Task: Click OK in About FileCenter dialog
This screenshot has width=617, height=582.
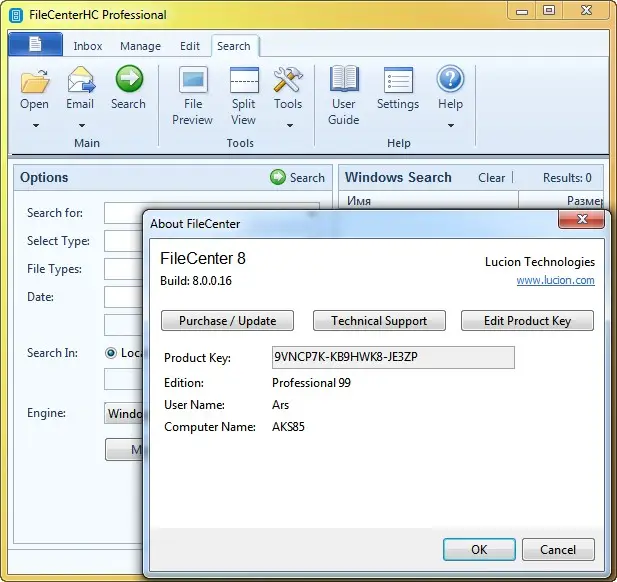Action: 479,549
